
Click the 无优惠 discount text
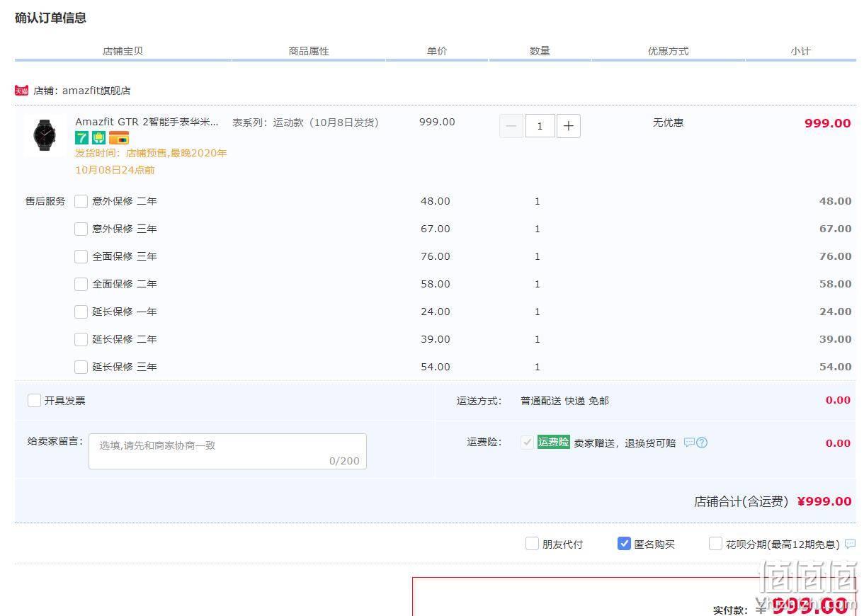669,122
